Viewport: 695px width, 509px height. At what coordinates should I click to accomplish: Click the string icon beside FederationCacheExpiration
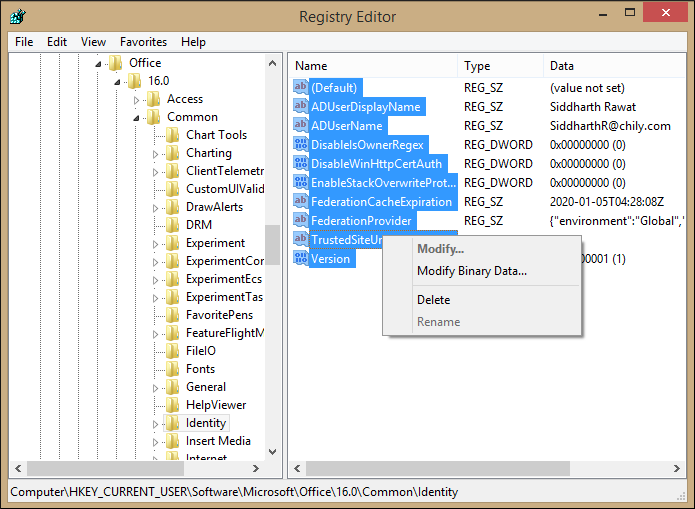301,201
